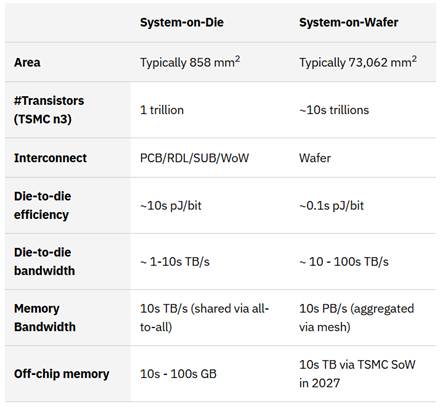Image resolution: width=440 pixels, height=407 pixels.
Task: Select the #Transistors (TSMC n3) row label
Action: click(49, 110)
